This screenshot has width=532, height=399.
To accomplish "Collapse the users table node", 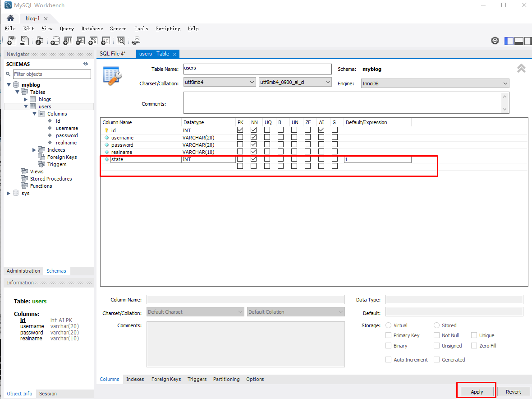I will (26, 106).
